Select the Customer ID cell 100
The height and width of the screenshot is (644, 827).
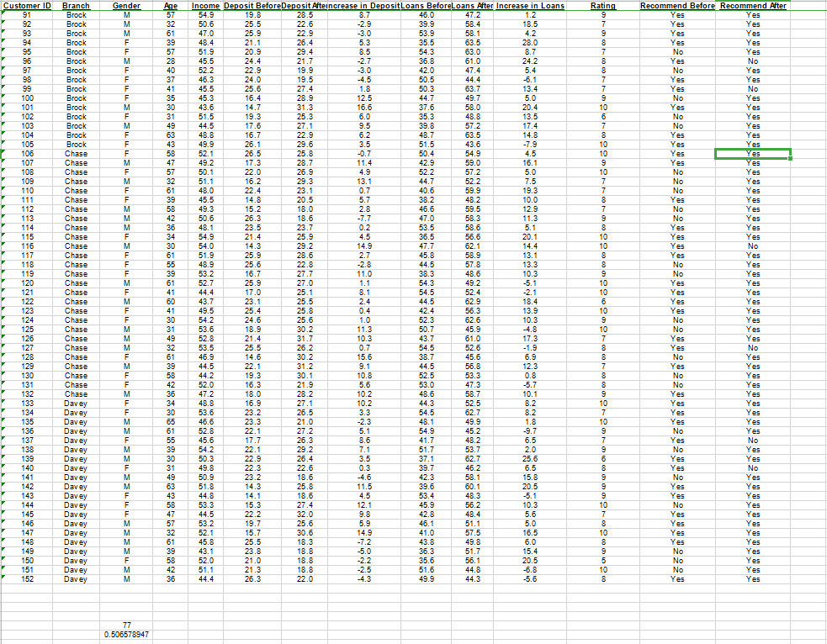click(29, 96)
